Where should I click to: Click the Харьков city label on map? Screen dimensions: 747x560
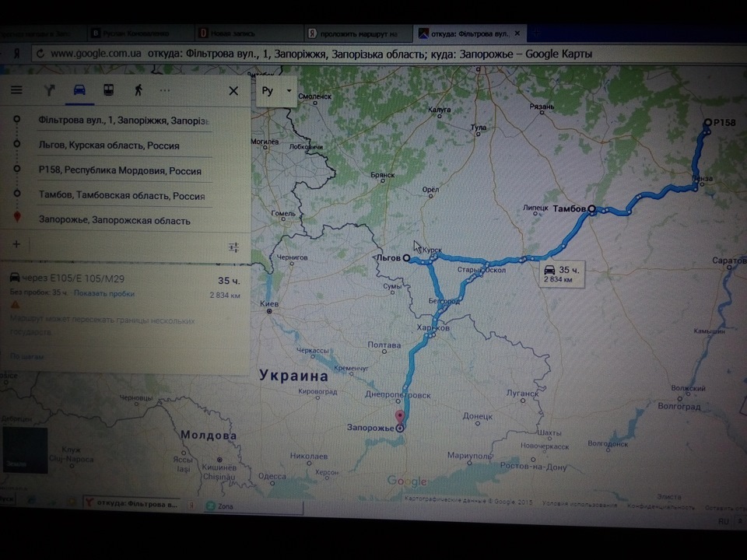click(x=433, y=327)
